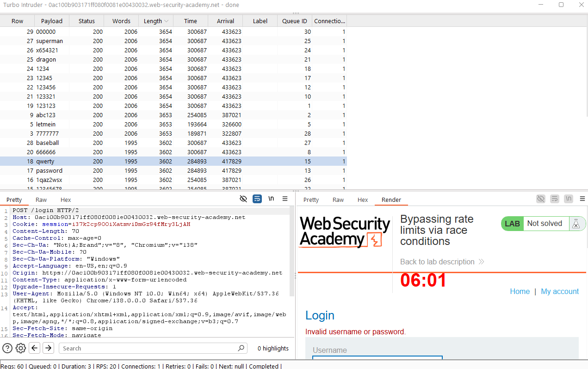Viewport: 588px width, 369px height.
Task: Open the response panel hamburger options menu
Action: coord(582,199)
